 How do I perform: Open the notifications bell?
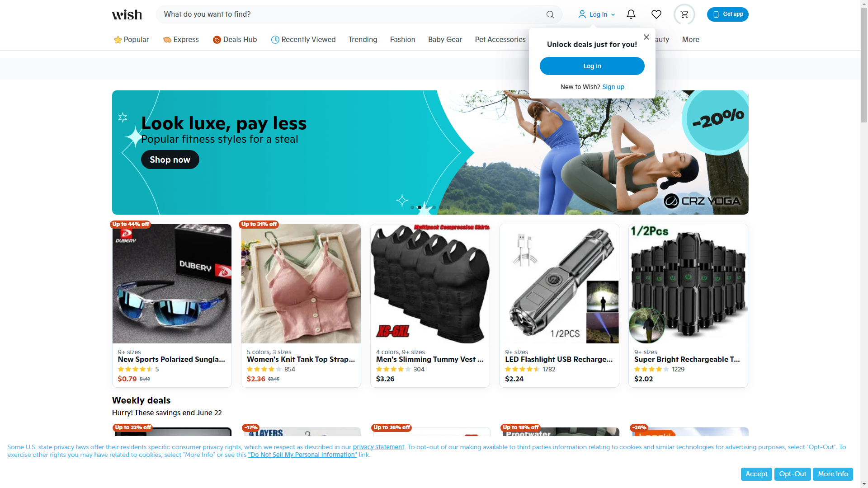coord(631,14)
